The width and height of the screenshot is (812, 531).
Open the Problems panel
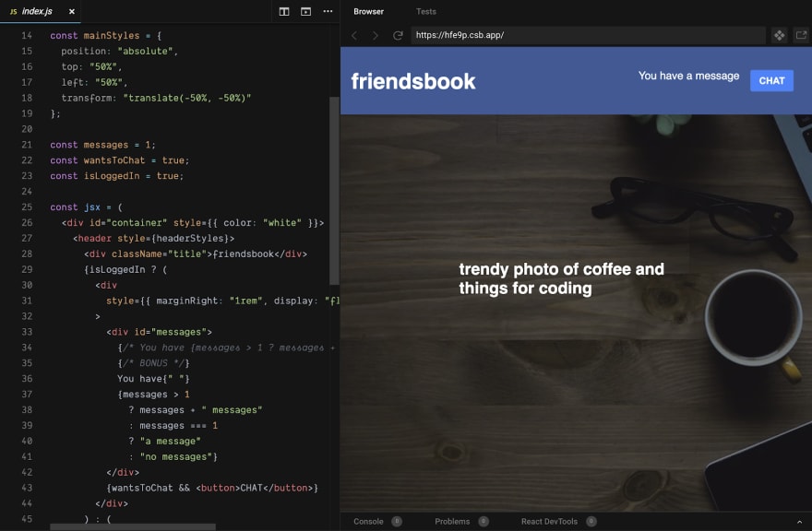(452, 521)
